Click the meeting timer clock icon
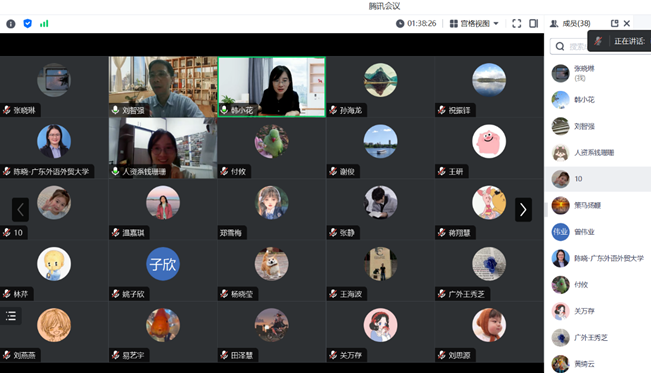 [400, 24]
